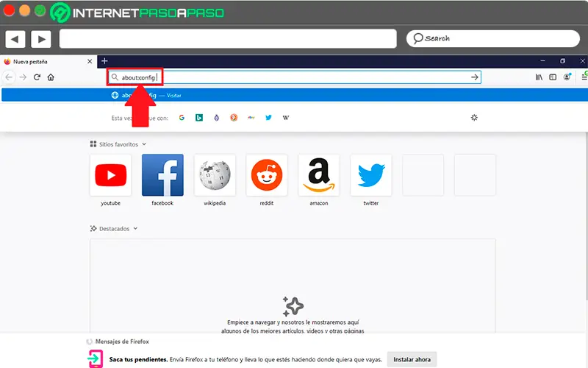
Task: Click the phone icon beside Saca tus pendientes
Action: click(96, 358)
